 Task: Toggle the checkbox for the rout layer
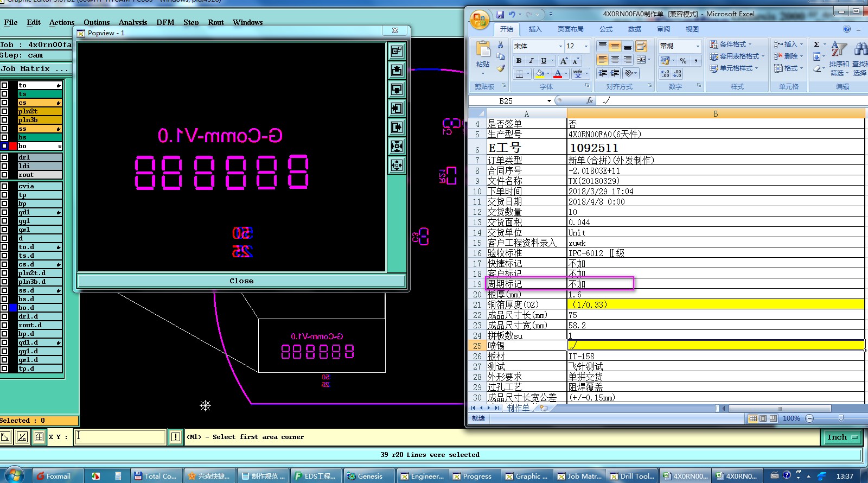[4, 175]
